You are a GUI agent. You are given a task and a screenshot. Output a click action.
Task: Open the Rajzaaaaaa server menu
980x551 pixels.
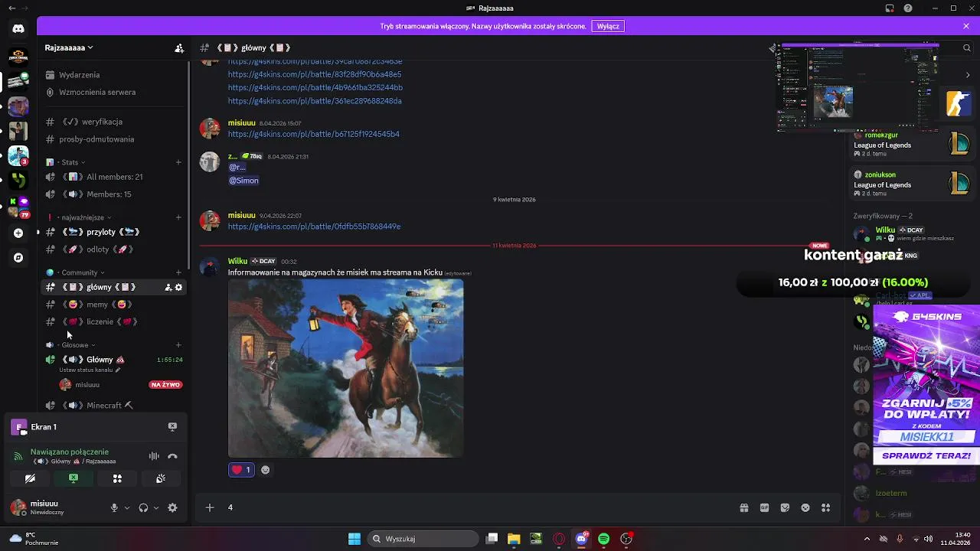(69, 47)
